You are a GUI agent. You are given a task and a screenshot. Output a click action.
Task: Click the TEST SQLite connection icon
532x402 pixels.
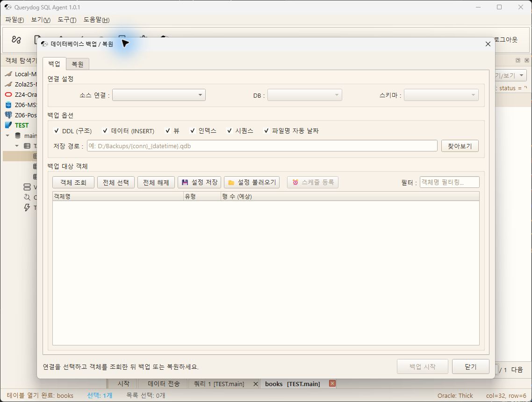click(x=8, y=125)
